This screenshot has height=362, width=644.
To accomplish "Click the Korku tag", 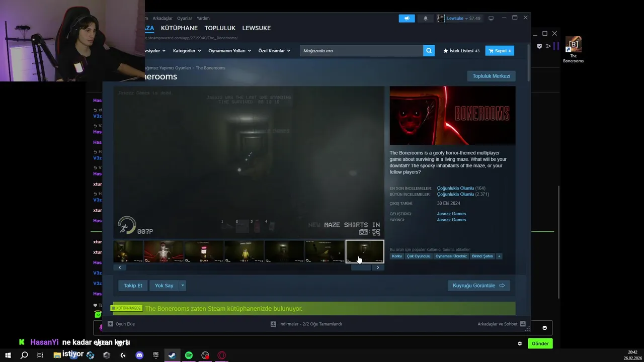I will (397, 256).
